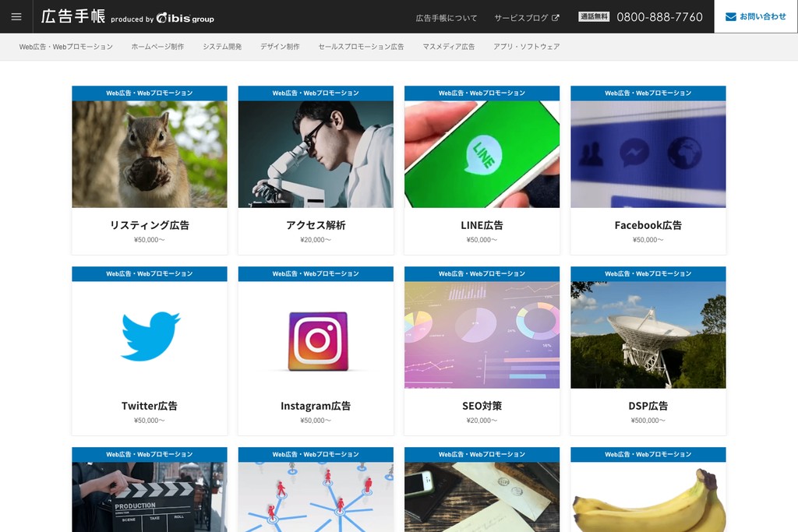Select システム開発 menu item
The width and height of the screenshot is (798, 532).
click(x=222, y=47)
